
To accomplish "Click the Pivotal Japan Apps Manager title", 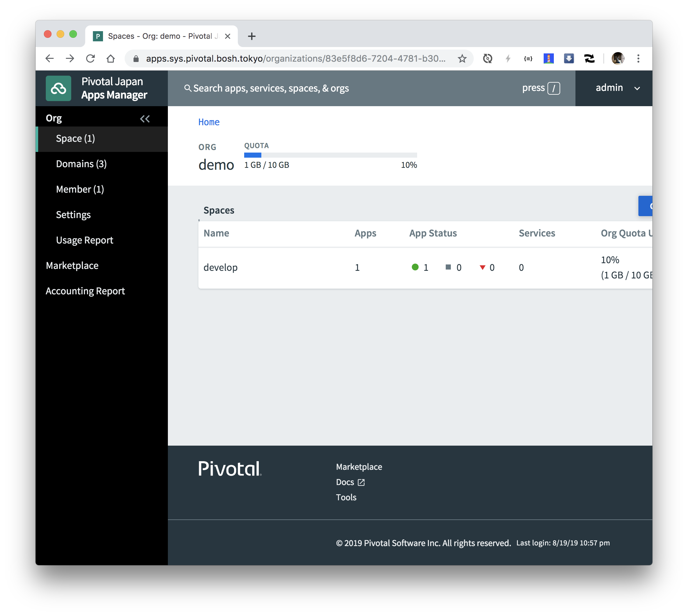I will [114, 88].
